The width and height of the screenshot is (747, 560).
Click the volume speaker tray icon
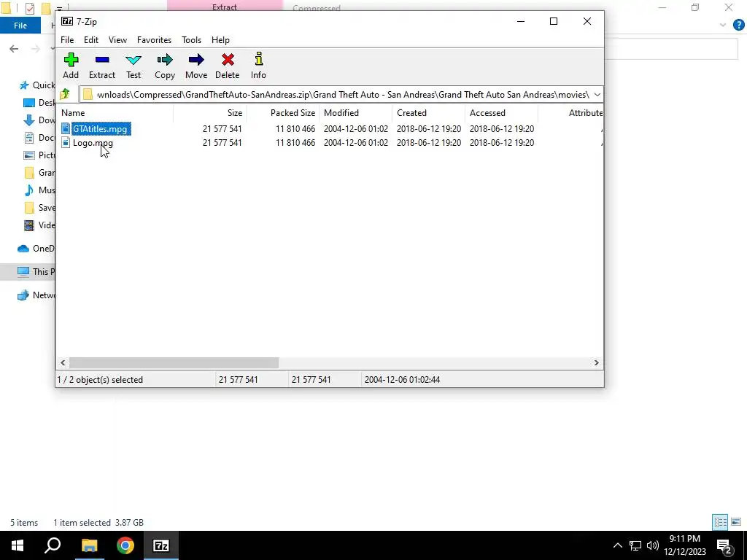tap(653, 545)
